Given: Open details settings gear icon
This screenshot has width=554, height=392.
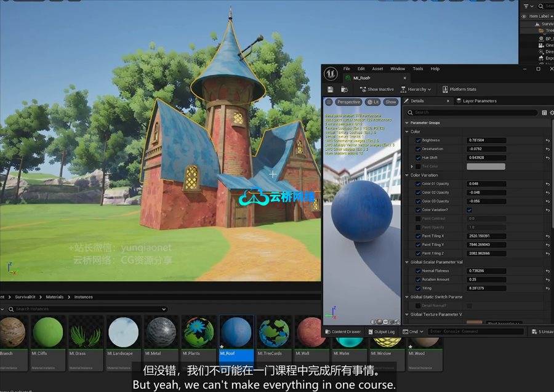Looking at the screenshot, I should pos(552,113).
